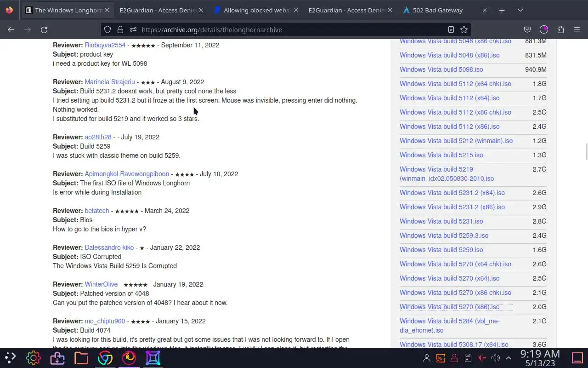Viewport: 588px width, 368px height.
Task: Open the Firefox Nightly taskbar icon
Action: (x=129, y=357)
